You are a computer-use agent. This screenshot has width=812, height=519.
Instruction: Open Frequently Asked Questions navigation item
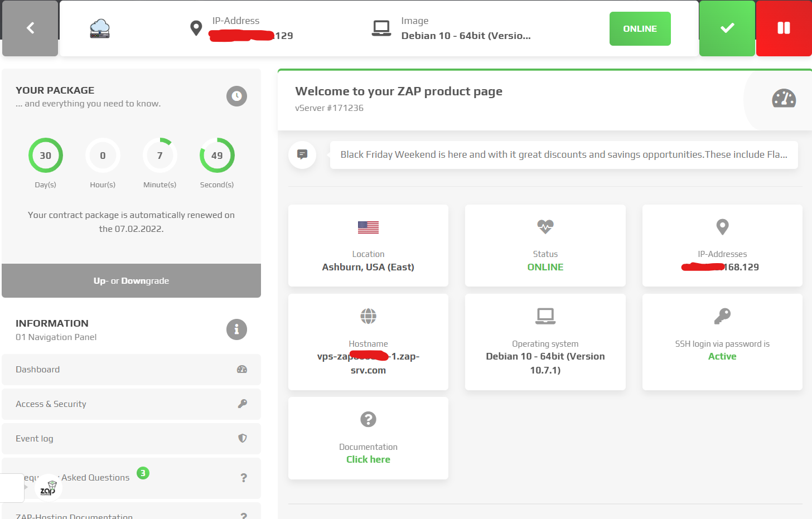point(132,478)
